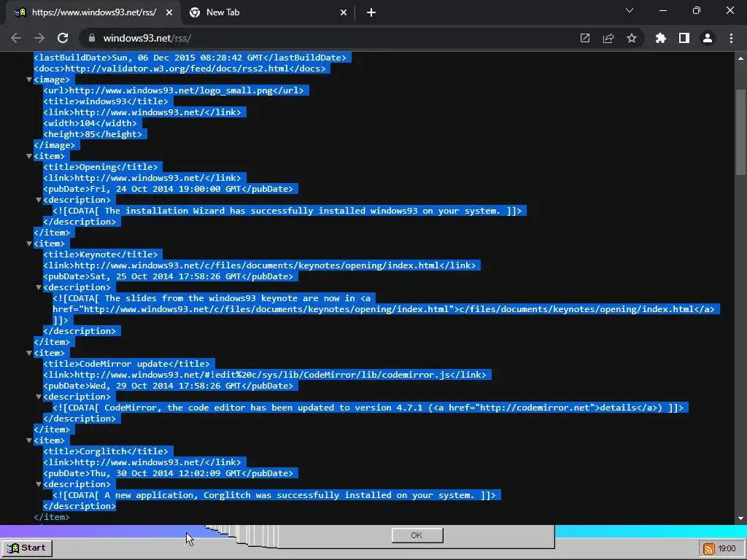Click the RSS feed tray icon
This screenshot has height=560, width=747.
pos(709,548)
